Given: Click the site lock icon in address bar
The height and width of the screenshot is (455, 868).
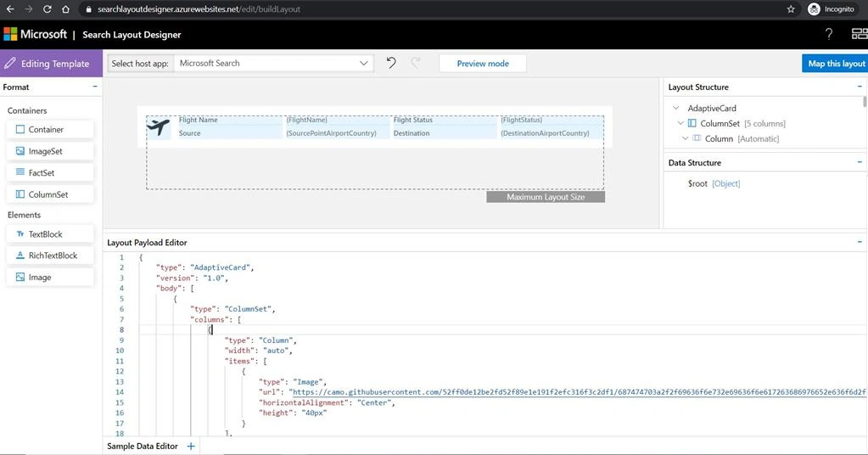Looking at the screenshot, I should 88,9.
